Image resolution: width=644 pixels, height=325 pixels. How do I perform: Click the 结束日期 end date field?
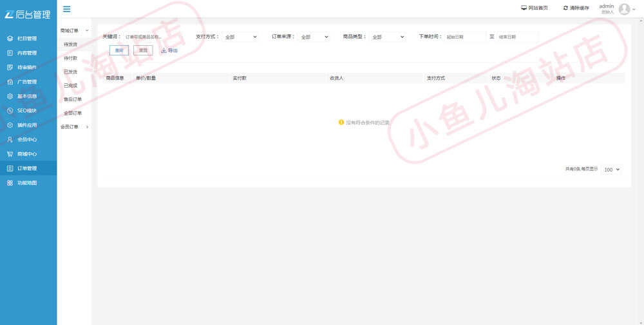tap(518, 37)
